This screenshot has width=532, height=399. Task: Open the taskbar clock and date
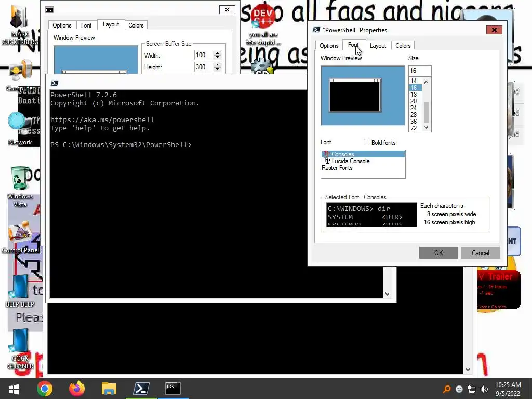pyautogui.click(x=508, y=389)
